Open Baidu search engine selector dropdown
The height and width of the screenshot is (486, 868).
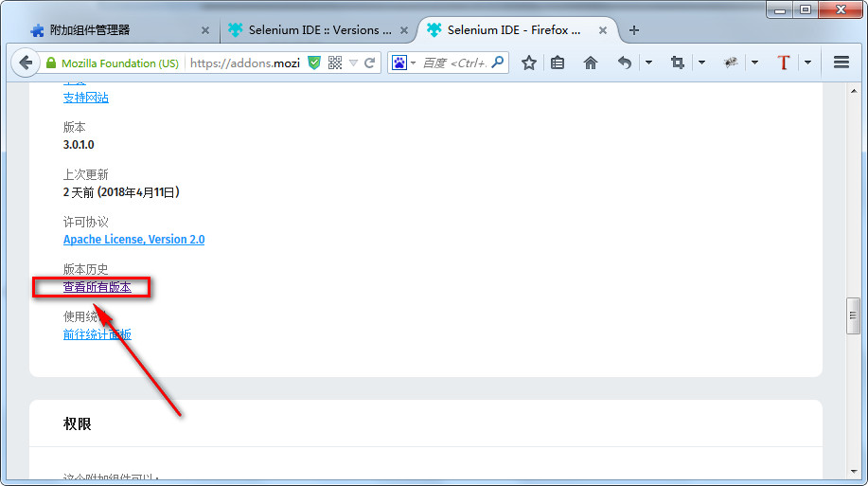[404, 63]
